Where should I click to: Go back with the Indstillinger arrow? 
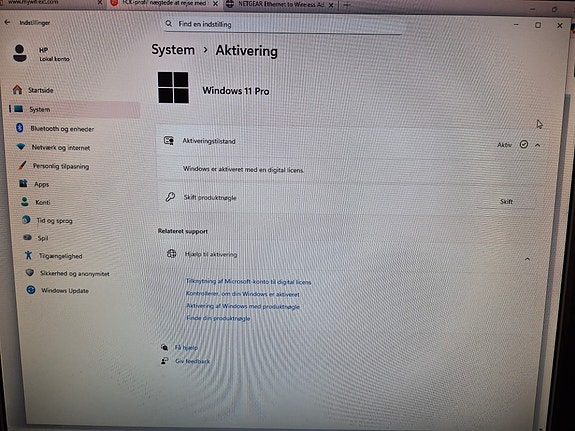click(x=7, y=22)
